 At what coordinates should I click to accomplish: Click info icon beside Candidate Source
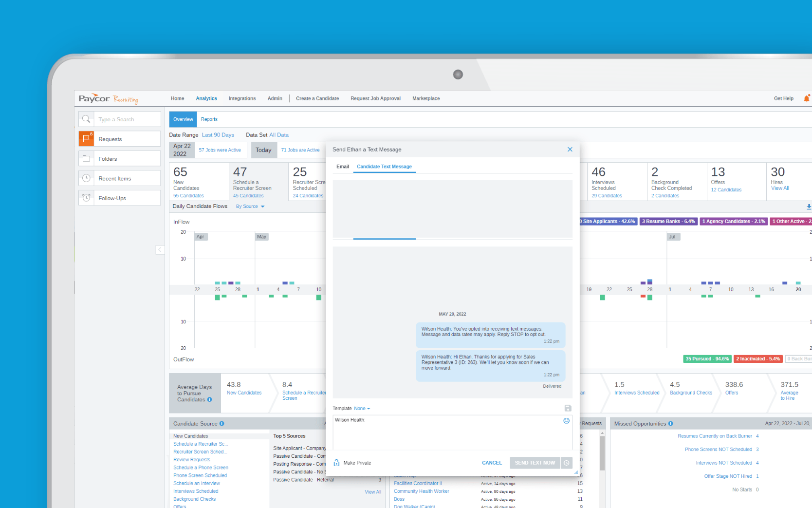[222, 424]
